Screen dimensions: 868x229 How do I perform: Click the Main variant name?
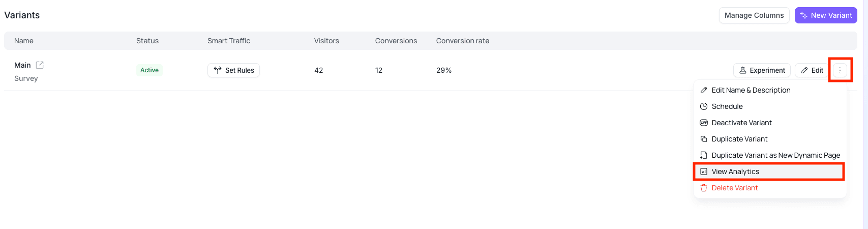tap(22, 65)
